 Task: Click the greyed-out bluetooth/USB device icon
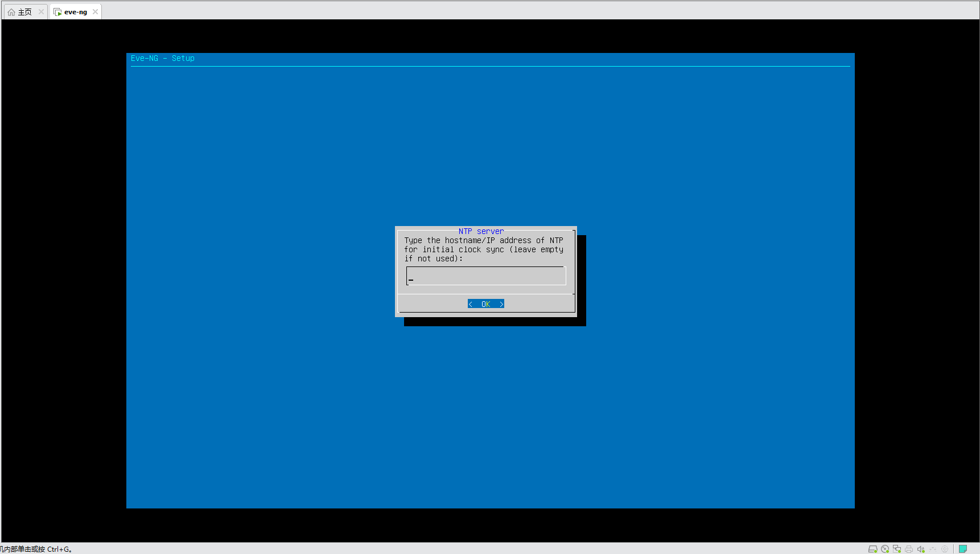pyautogui.click(x=933, y=549)
